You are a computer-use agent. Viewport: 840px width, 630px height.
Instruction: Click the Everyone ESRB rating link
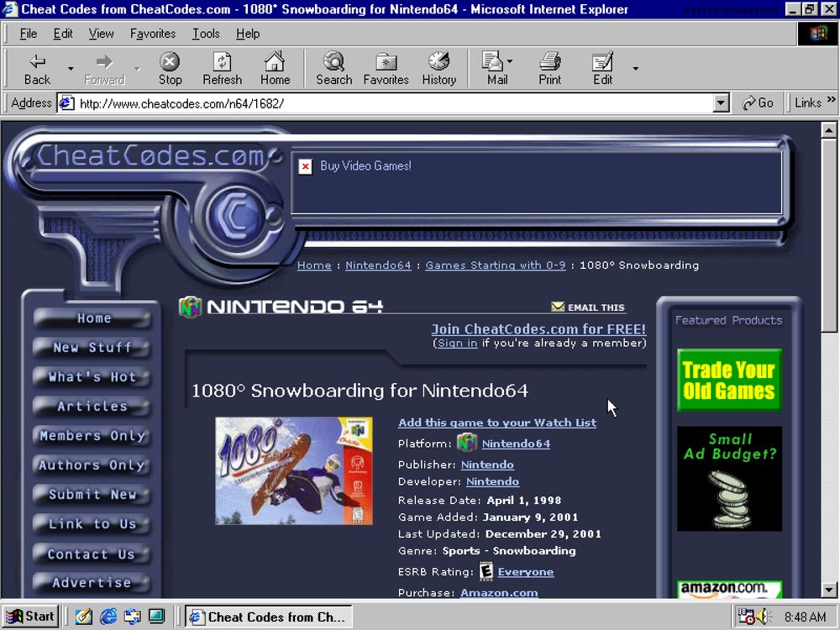coord(526,571)
